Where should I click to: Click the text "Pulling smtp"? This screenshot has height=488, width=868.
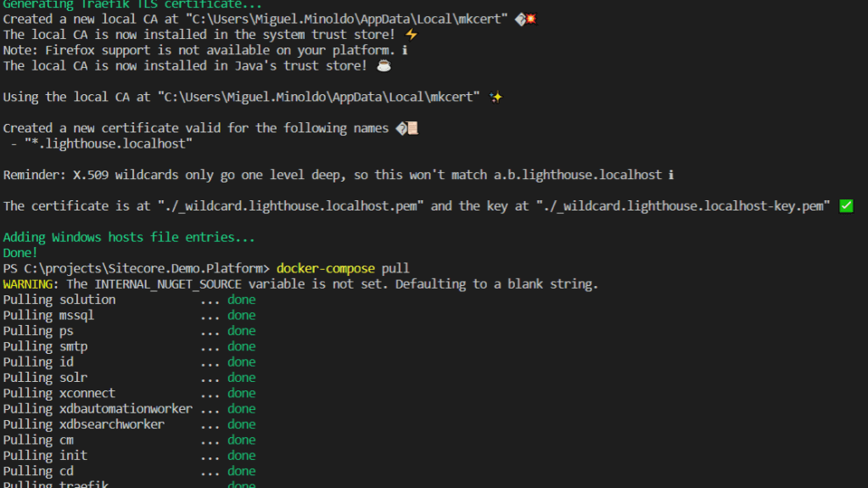[x=45, y=346]
